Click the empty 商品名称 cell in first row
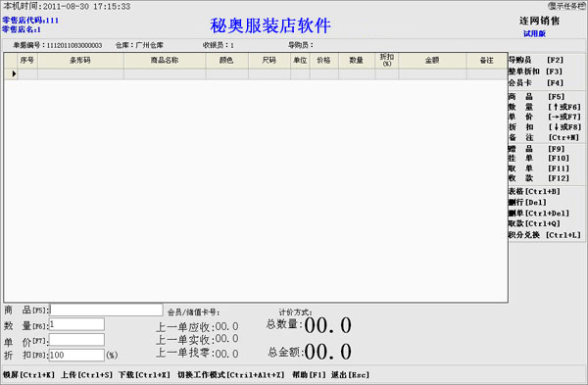 (165, 73)
